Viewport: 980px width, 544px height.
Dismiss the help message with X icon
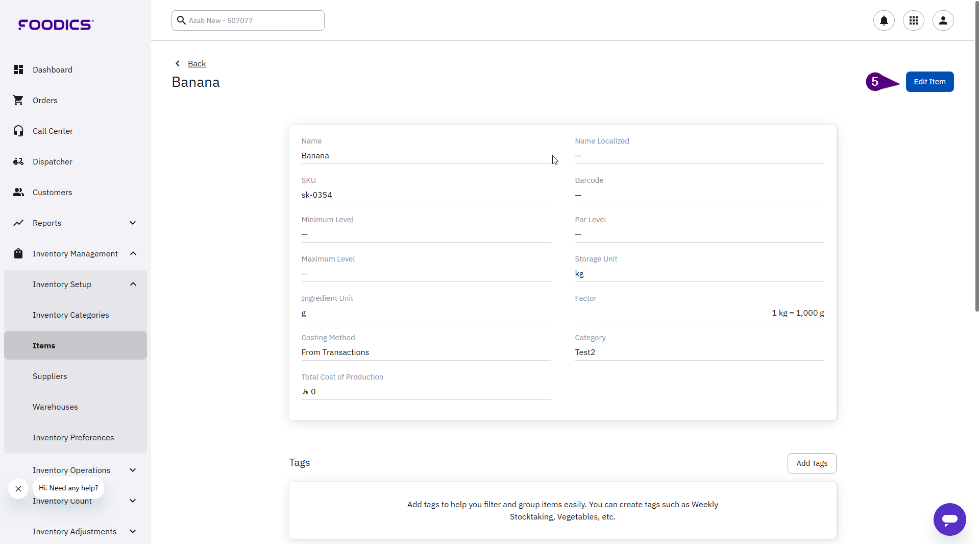click(x=18, y=489)
